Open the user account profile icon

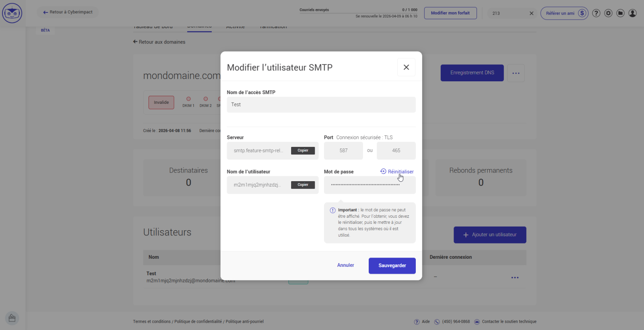coord(632,13)
